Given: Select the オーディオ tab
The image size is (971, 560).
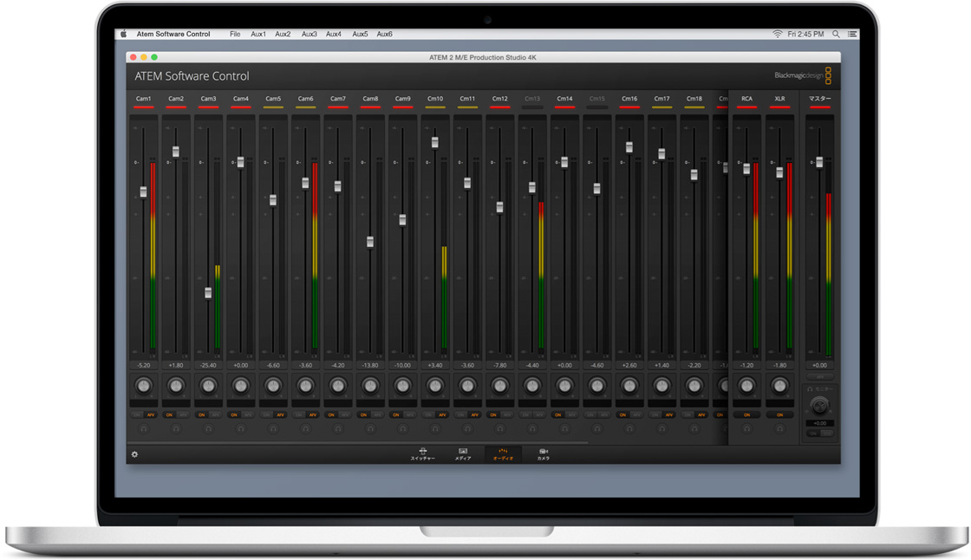Looking at the screenshot, I should tap(503, 454).
